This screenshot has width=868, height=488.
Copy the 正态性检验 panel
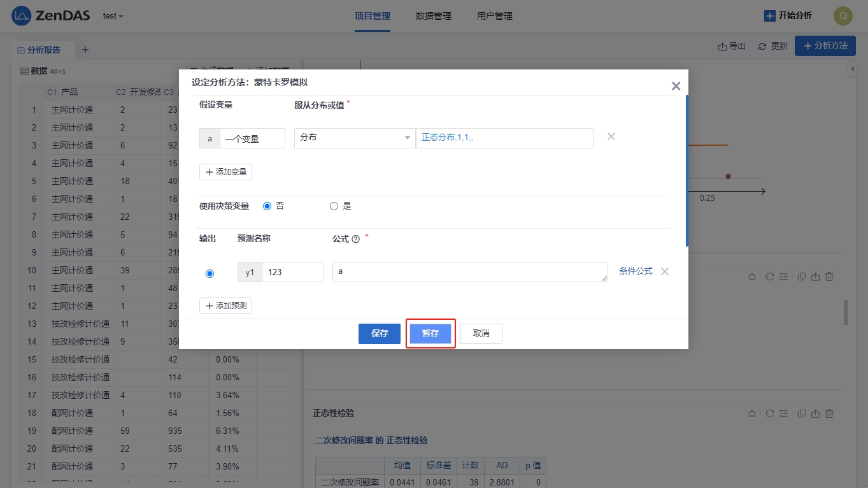coord(801,413)
